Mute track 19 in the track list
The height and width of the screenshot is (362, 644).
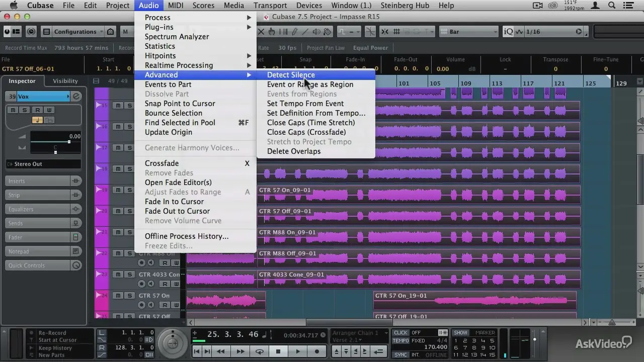click(118, 190)
